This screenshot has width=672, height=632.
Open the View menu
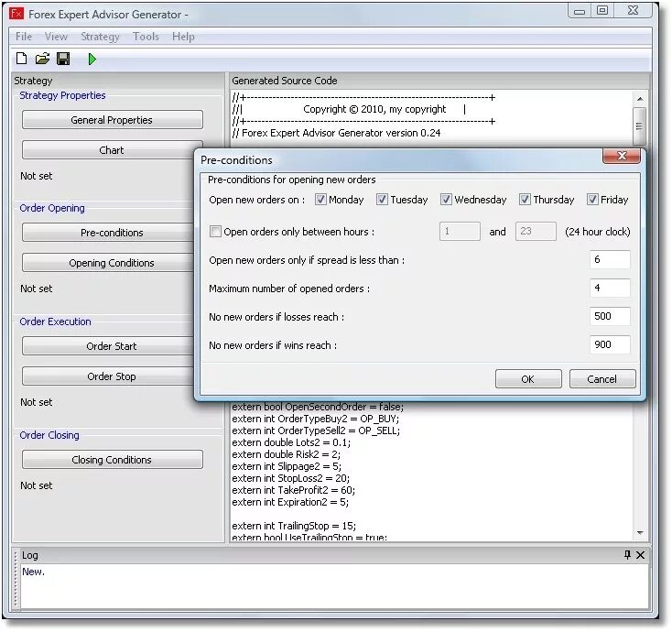point(56,37)
